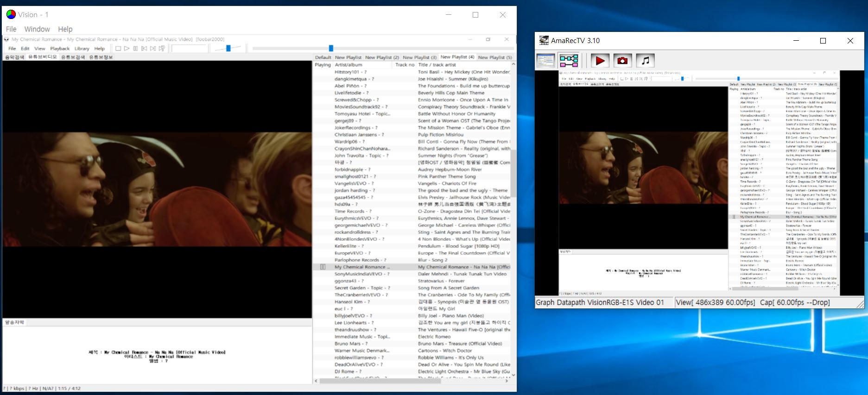The height and width of the screenshot is (395, 868).
Task: Select the Parlophone Records playlist row
Action: [x=412, y=260]
